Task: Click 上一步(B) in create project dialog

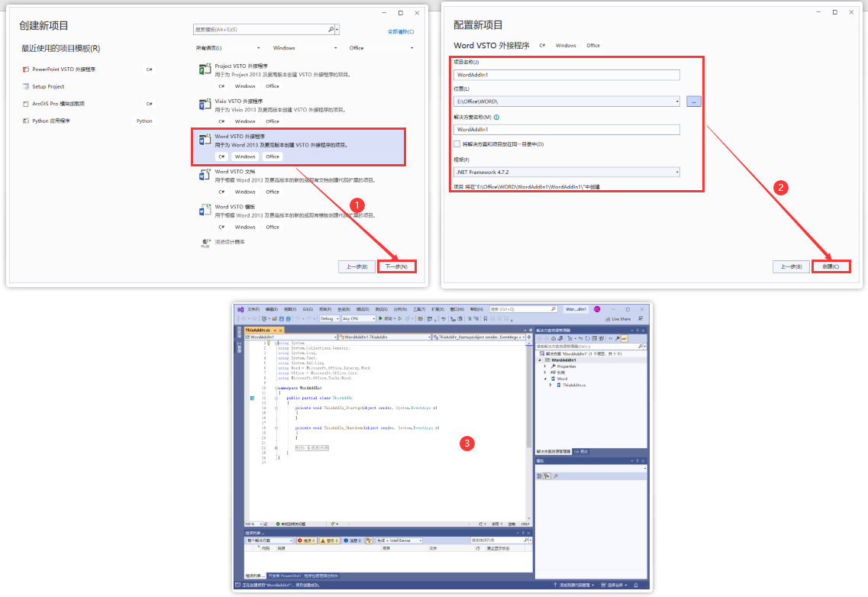Action: 357,266
